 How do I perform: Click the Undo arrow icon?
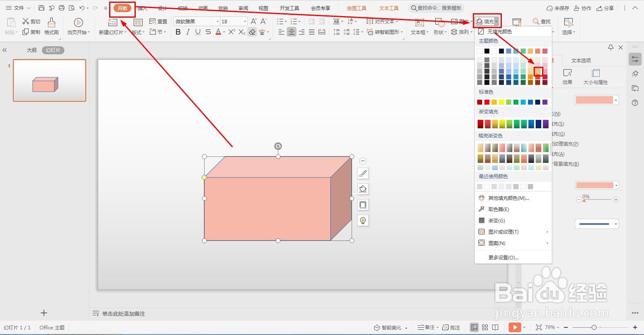(82, 8)
